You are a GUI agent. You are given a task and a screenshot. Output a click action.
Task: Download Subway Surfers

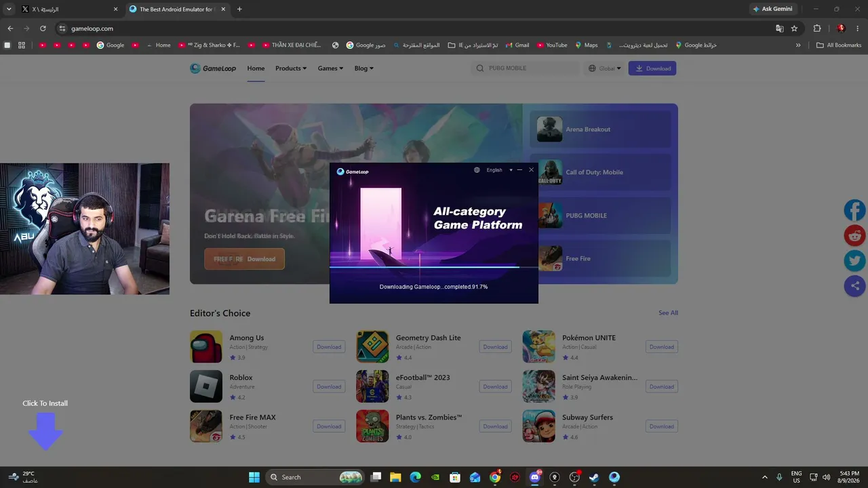[662, 426]
